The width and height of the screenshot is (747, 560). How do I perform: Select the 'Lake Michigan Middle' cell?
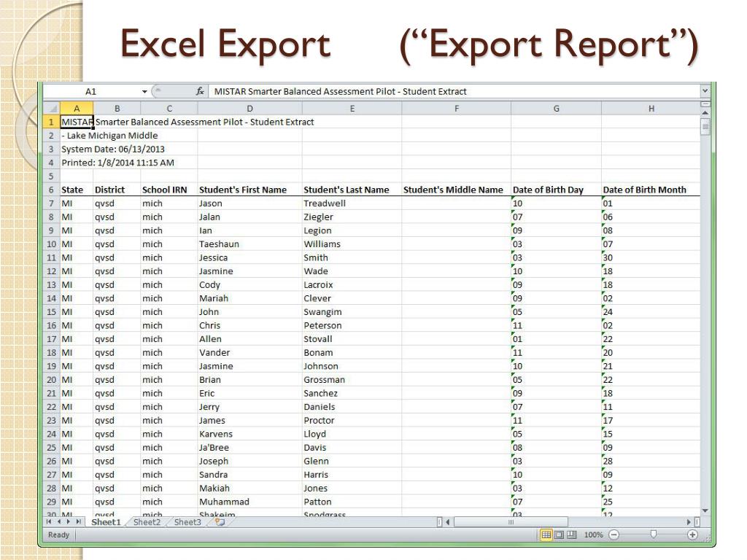click(77, 135)
